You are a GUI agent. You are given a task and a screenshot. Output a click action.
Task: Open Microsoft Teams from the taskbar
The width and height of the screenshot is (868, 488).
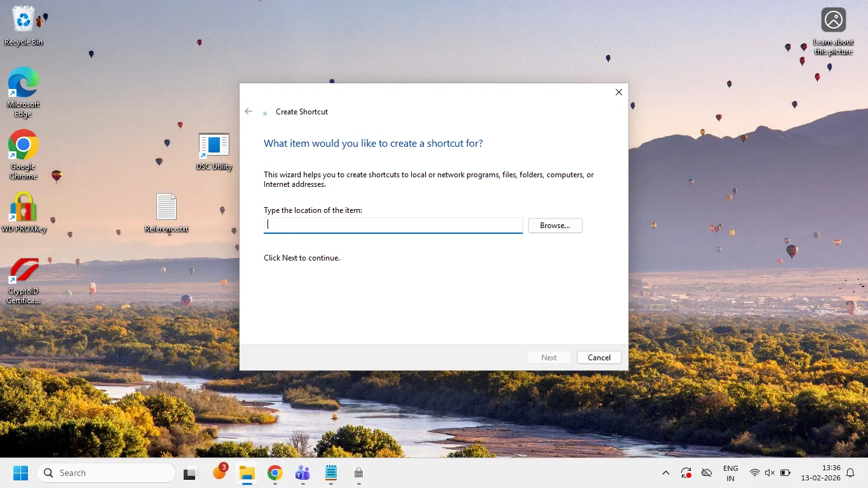[302, 473]
